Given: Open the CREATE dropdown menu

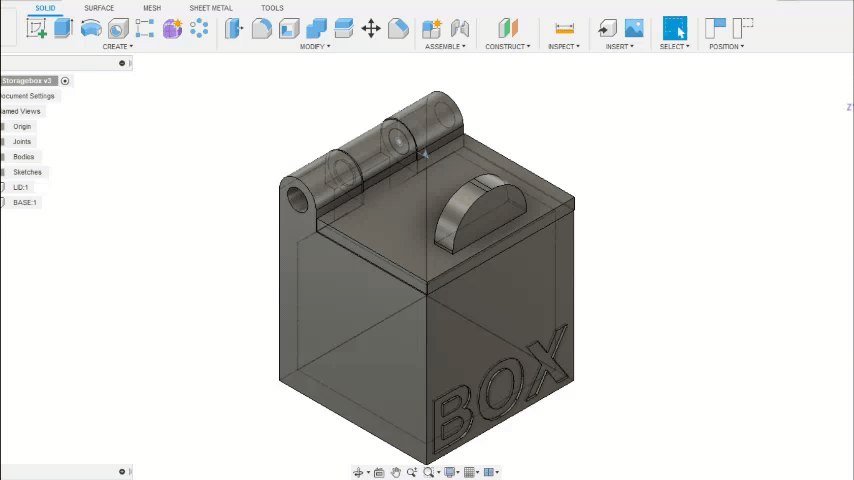Looking at the screenshot, I should pyautogui.click(x=117, y=46).
